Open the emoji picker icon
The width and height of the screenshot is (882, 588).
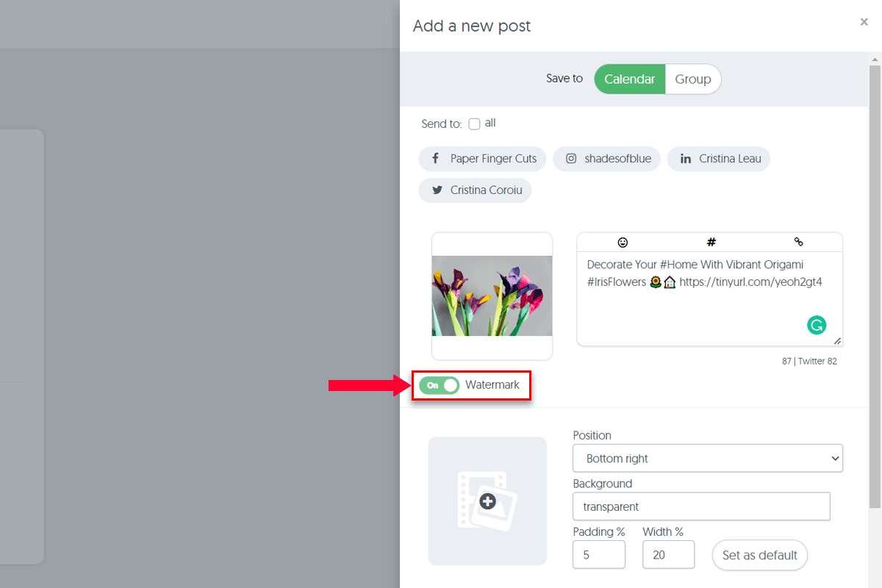click(623, 242)
